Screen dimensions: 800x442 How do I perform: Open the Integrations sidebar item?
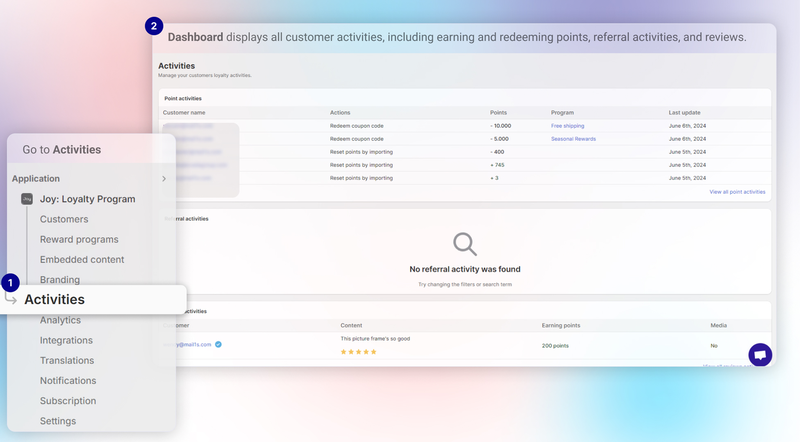pos(66,340)
